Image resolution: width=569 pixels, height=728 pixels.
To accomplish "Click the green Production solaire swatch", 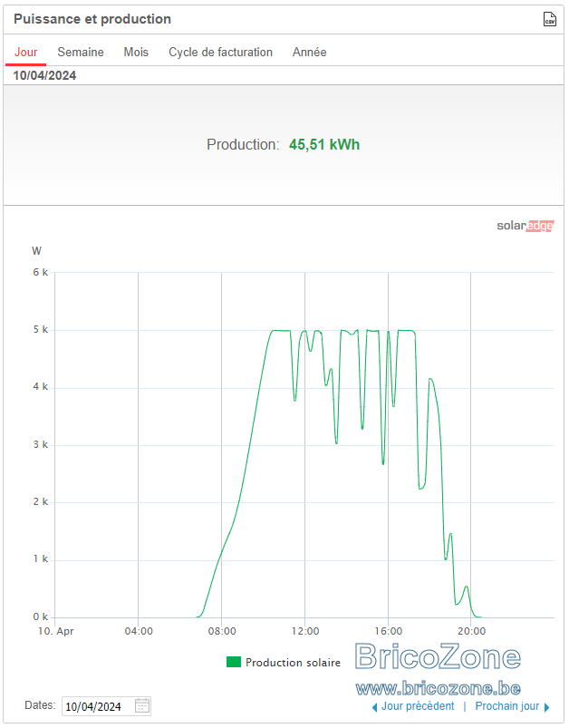I will pyautogui.click(x=234, y=662).
